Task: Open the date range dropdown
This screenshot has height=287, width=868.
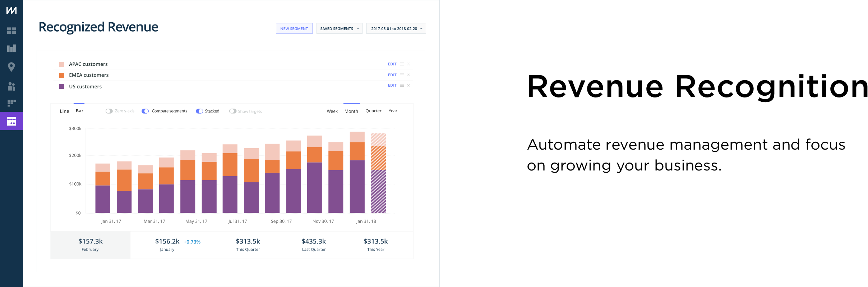Action: pos(396,28)
